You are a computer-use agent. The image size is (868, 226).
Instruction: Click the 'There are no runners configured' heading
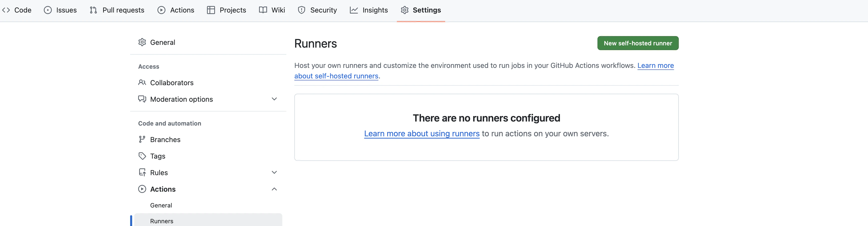[486, 118]
